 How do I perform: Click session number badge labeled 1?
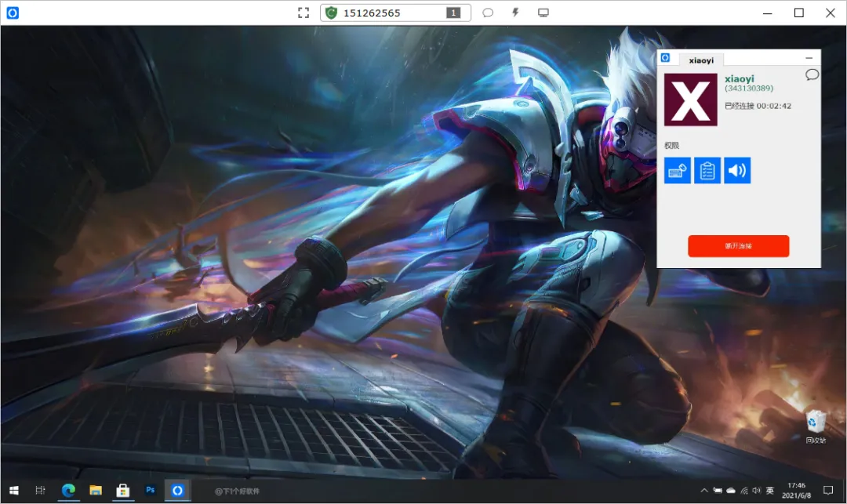[453, 13]
